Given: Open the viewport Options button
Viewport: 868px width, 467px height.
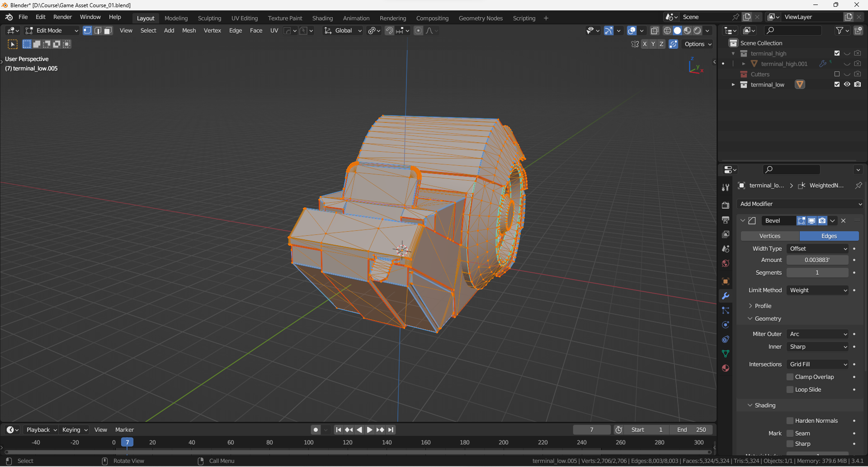Looking at the screenshot, I should click(x=698, y=44).
